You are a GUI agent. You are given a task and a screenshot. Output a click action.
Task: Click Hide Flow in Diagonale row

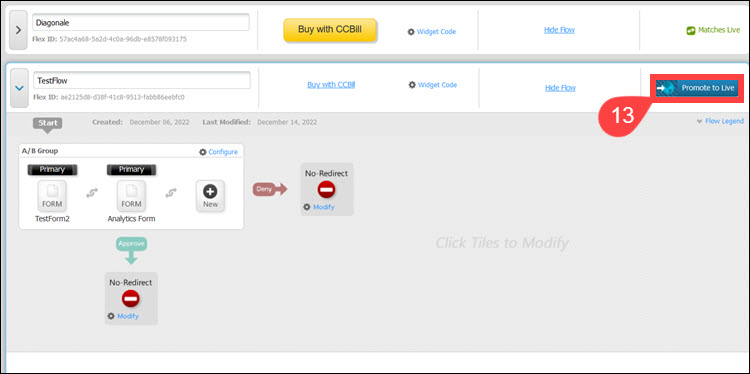tap(559, 30)
